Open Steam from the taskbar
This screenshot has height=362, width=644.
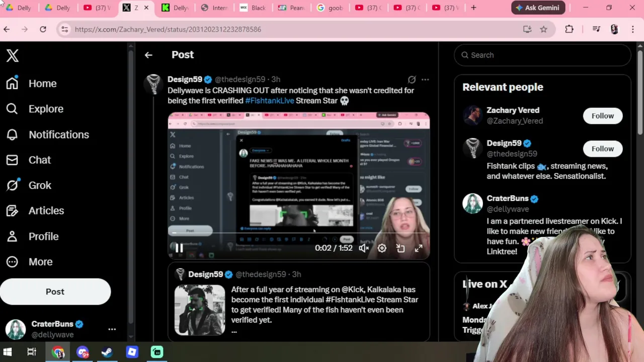click(107, 352)
